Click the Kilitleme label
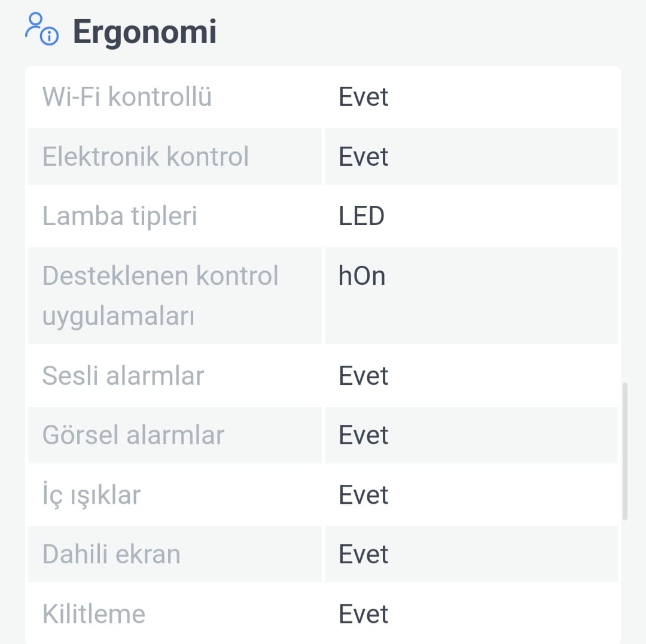Image resolution: width=646 pixels, height=644 pixels. click(x=94, y=614)
